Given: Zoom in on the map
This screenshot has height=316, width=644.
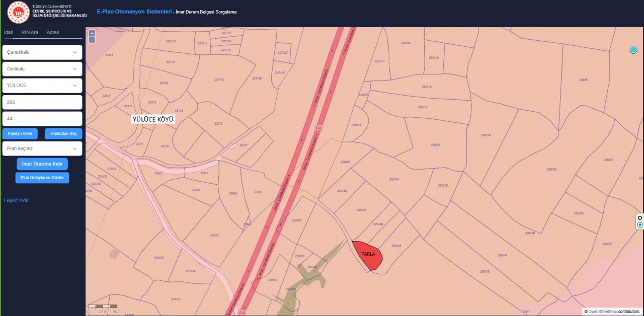Looking at the screenshot, I should tap(92, 33).
